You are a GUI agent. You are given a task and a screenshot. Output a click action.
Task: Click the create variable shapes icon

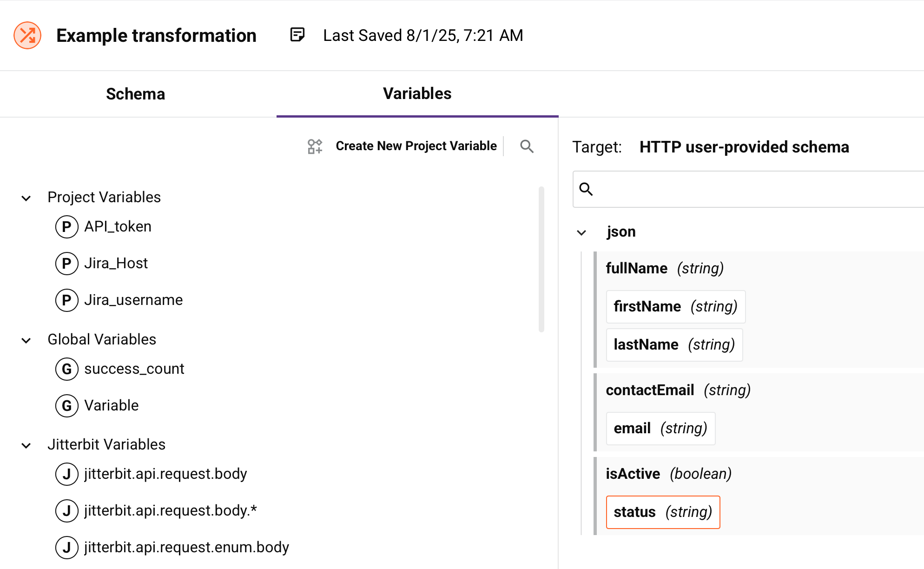[315, 146]
